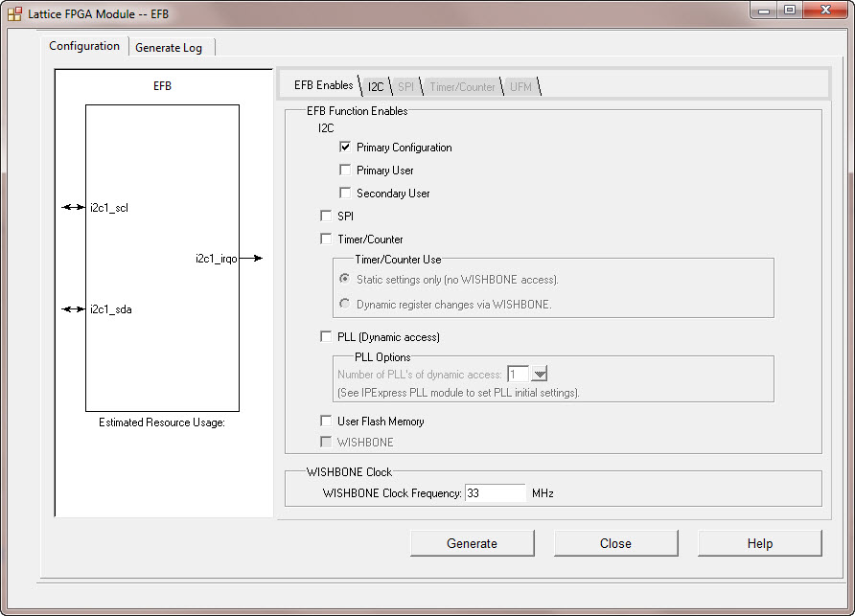Enable the Primary User I2C checkbox
855x616 pixels.
(x=345, y=171)
